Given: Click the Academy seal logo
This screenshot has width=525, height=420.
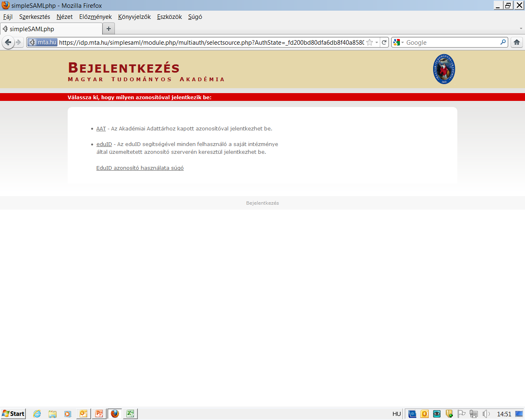Looking at the screenshot, I should pyautogui.click(x=444, y=69).
